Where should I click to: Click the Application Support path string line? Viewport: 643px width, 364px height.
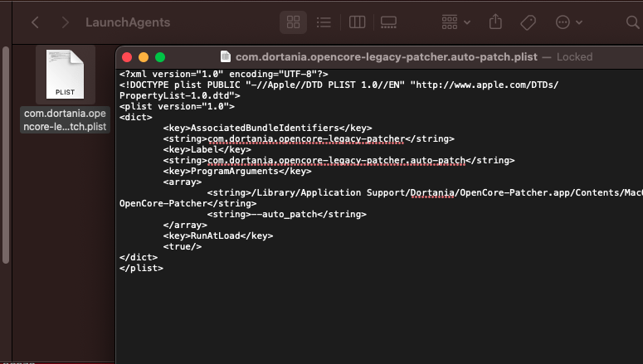point(425,192)
